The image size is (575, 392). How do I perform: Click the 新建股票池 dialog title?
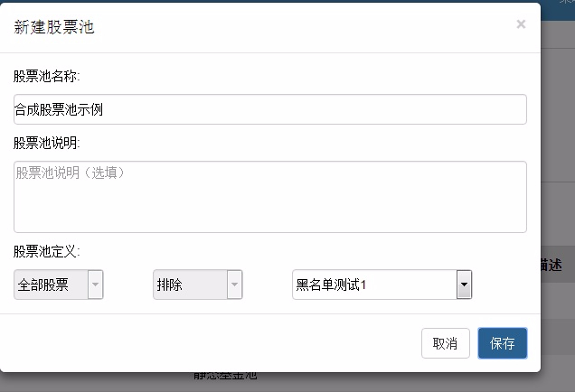click(54, 27)
